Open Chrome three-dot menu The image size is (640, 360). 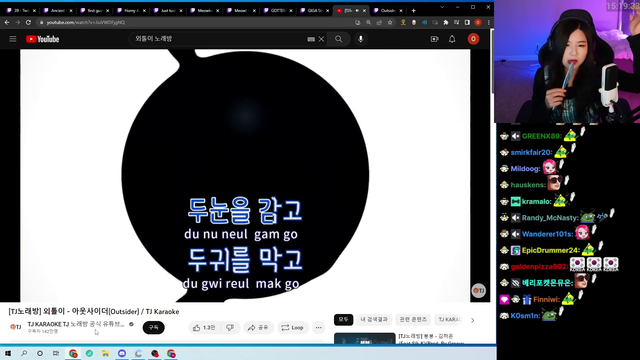tap(489, 22)
